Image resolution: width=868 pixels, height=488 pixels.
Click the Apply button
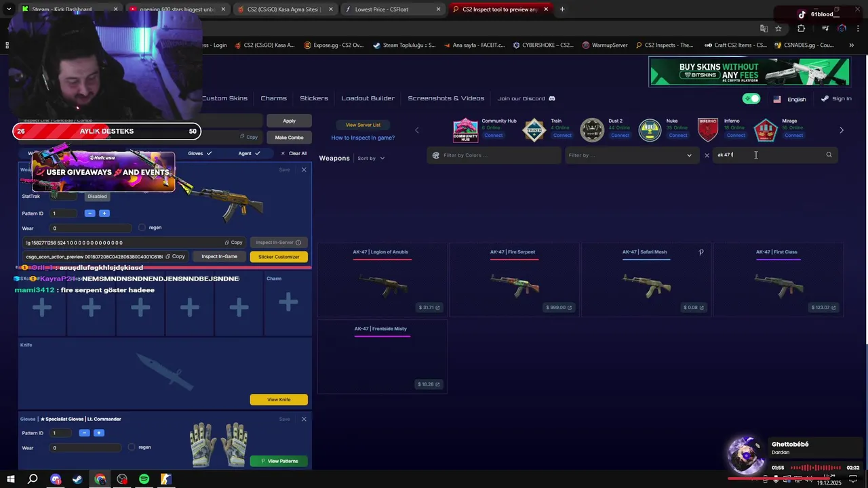290,121
